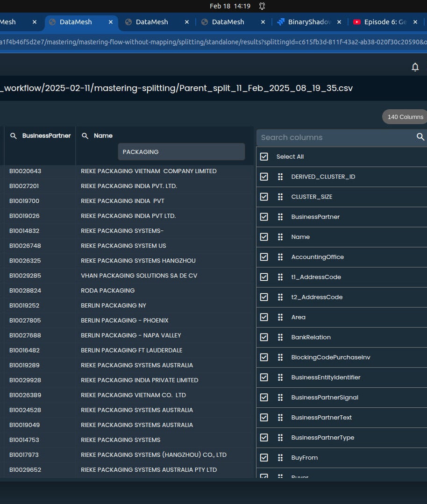This screenshot has height=504, width=427.
Task: Click the notification bell icon in app header
Action: pyautogui.click(x=415, y=67)
